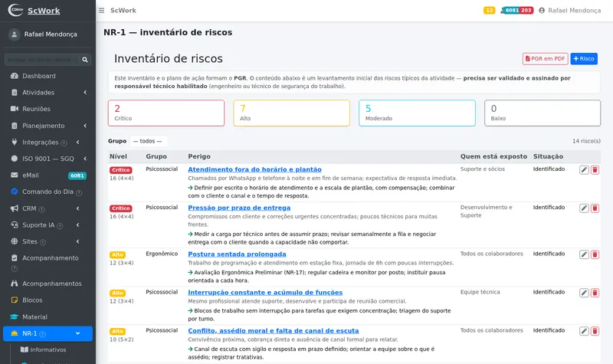Open Reuniões in the sidebar
This screenshot has height=364, width=613.
(x=48, y=109)
